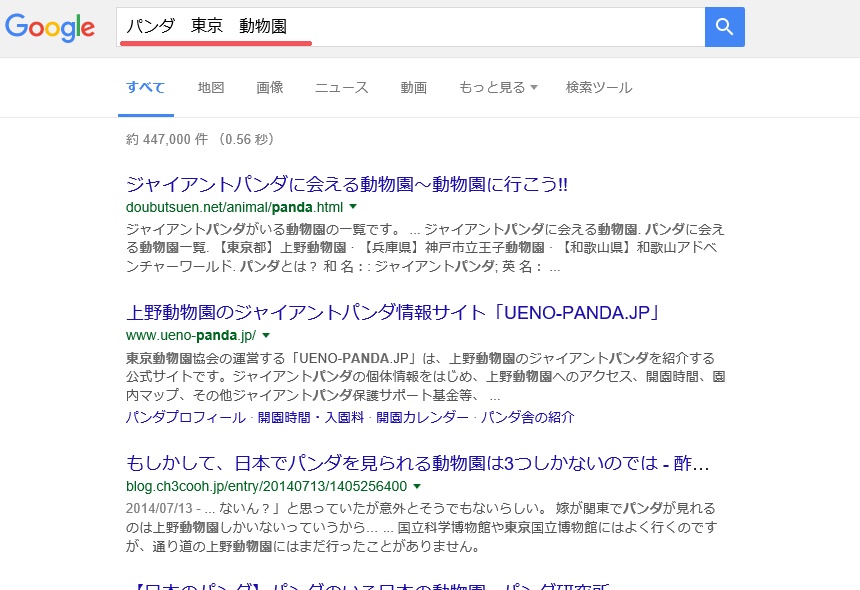
Task: Switch to the 地図 tab
Action: coord(211,88)
